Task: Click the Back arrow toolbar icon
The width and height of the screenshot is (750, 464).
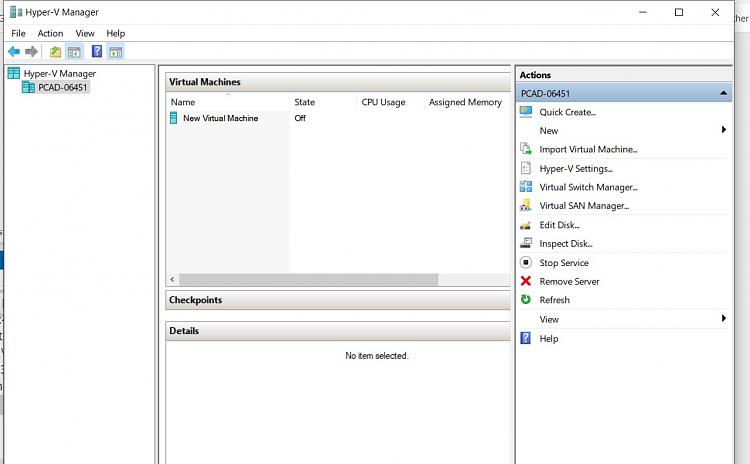Action: [14, 52]
